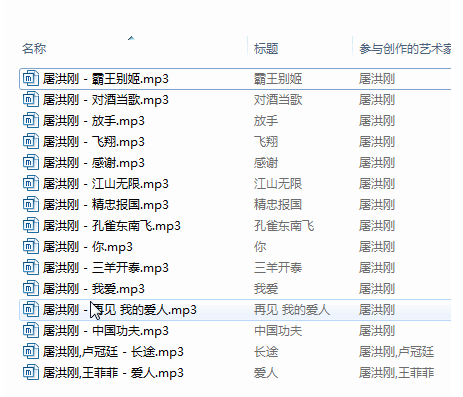Click the file icon beside 长途.mp3

point(31,352)
